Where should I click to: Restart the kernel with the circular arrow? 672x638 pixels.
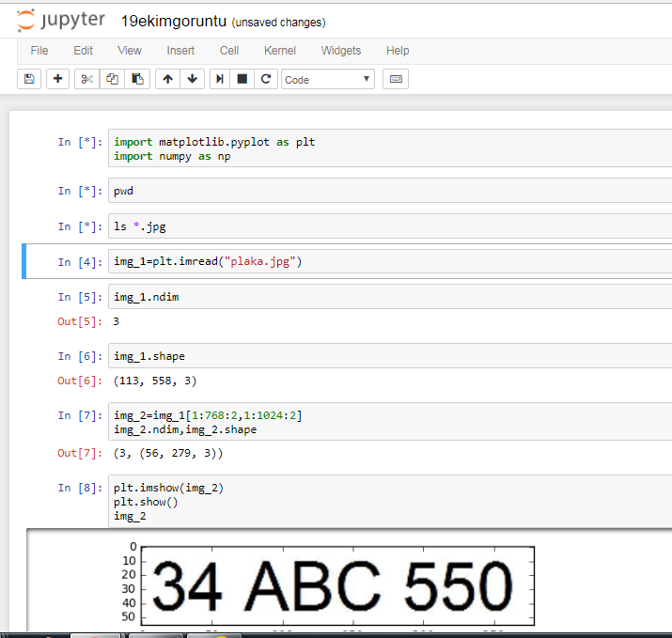(266, 79)
